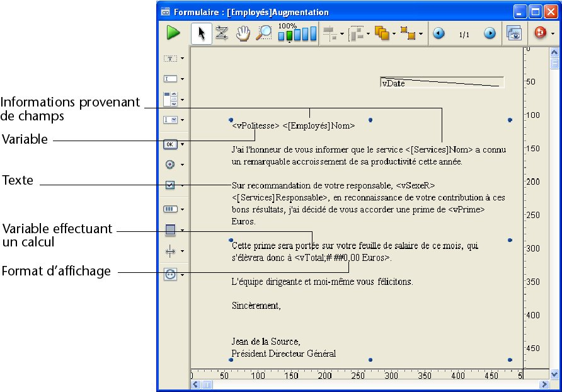Go to the next form page
Screen dimensions: 562x392
[490, 34]
